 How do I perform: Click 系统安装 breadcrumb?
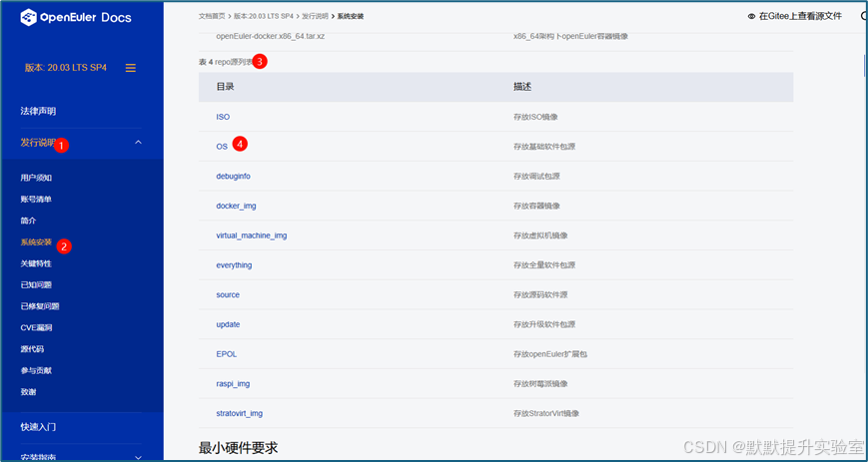click(x=351, y=17)
